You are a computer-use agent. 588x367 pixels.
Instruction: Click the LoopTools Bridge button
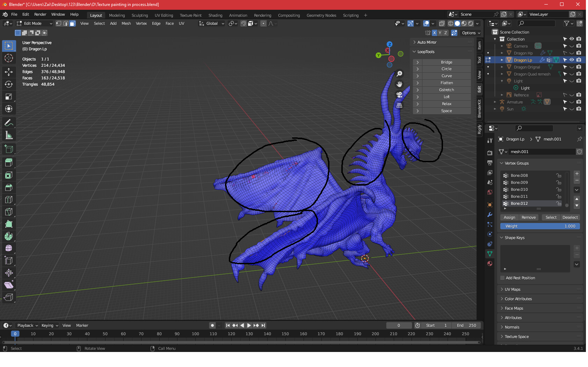446,62
